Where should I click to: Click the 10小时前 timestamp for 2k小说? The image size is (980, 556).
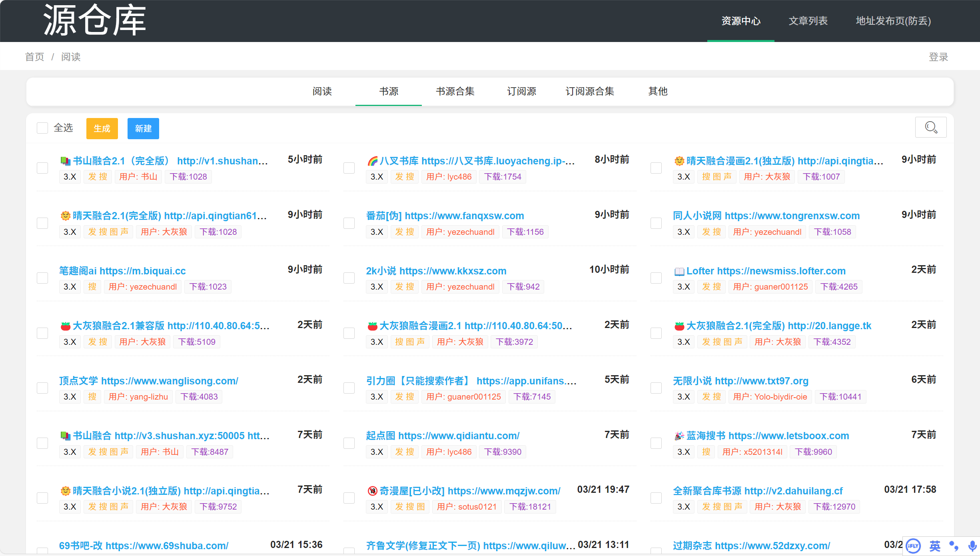[609, 270]
